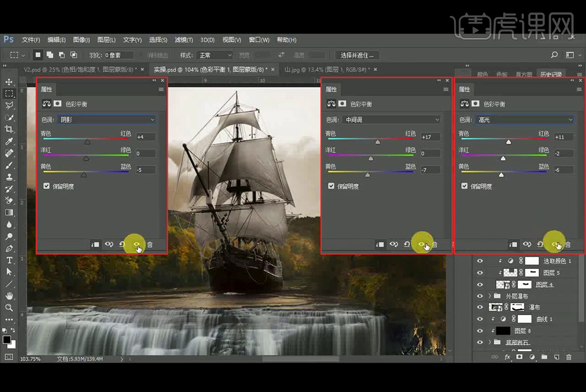Click the foreground color swatch
Image resolution: width=586 pixels, height=392 pixels.
point(7,339)
